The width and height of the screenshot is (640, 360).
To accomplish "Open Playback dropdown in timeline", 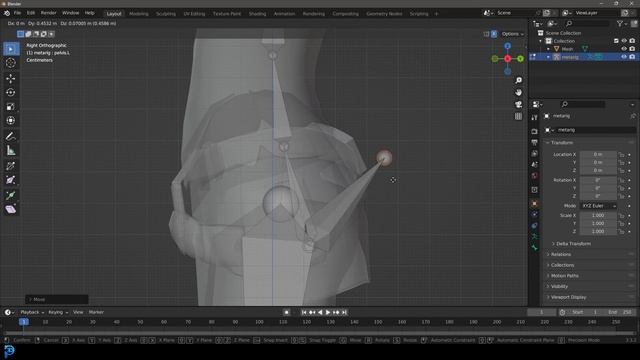I will click(x=32, y=312).
